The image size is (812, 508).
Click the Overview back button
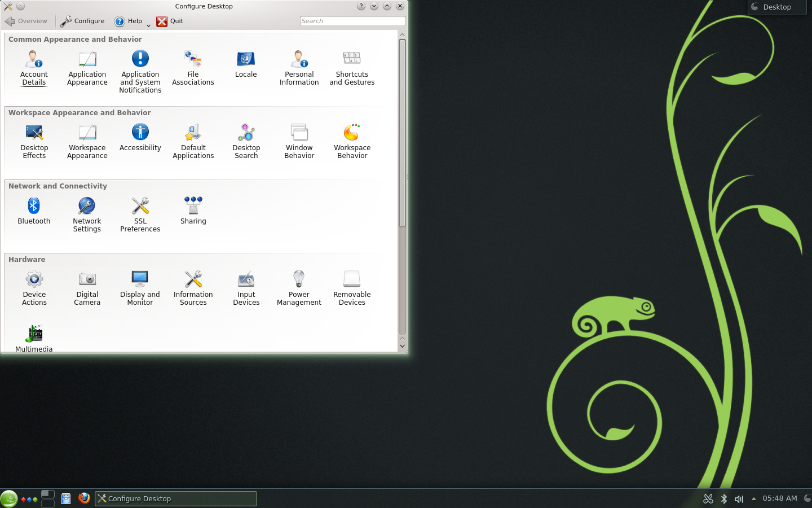tap(26, 21)
